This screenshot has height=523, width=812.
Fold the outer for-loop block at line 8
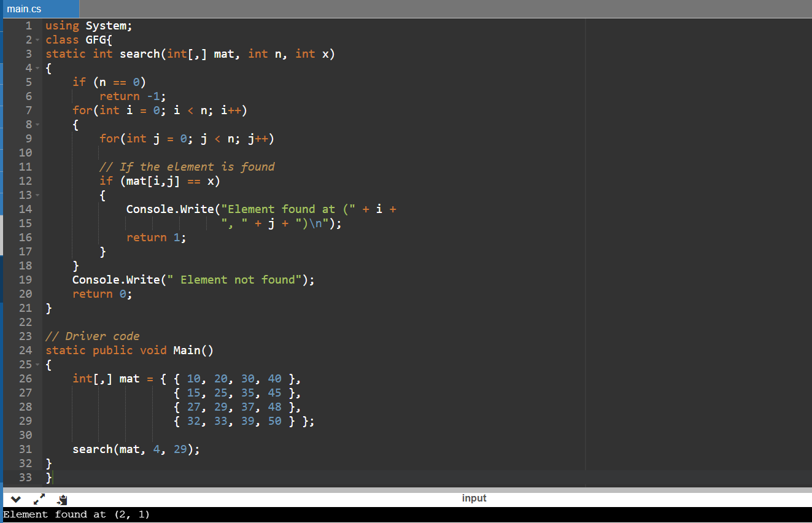37,125
